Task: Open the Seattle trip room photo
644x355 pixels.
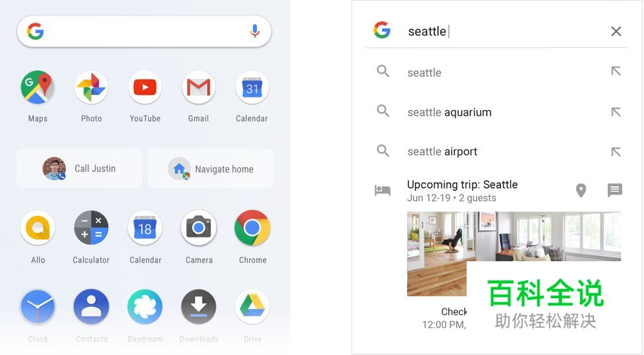Action: coord(514,253)
